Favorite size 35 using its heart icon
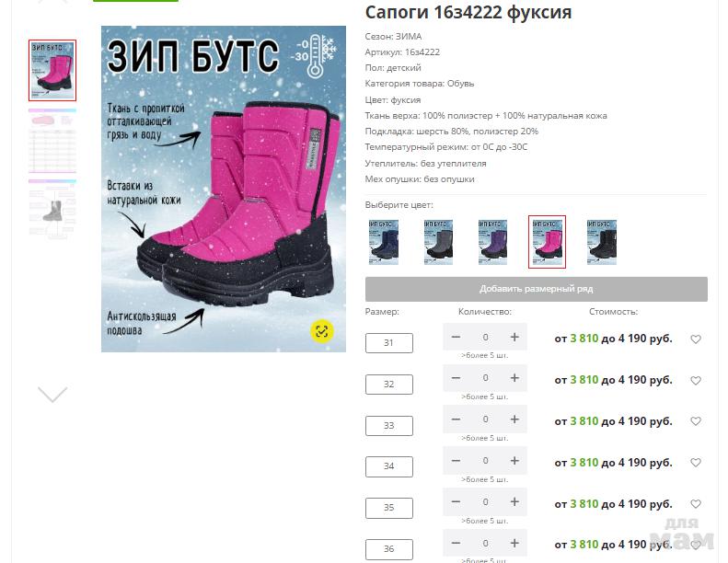Screen dimensions: 728x563 (x=696, y=504)
